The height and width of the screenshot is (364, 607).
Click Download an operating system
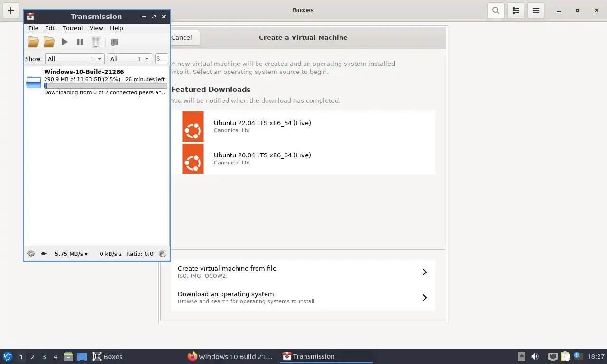303,298
